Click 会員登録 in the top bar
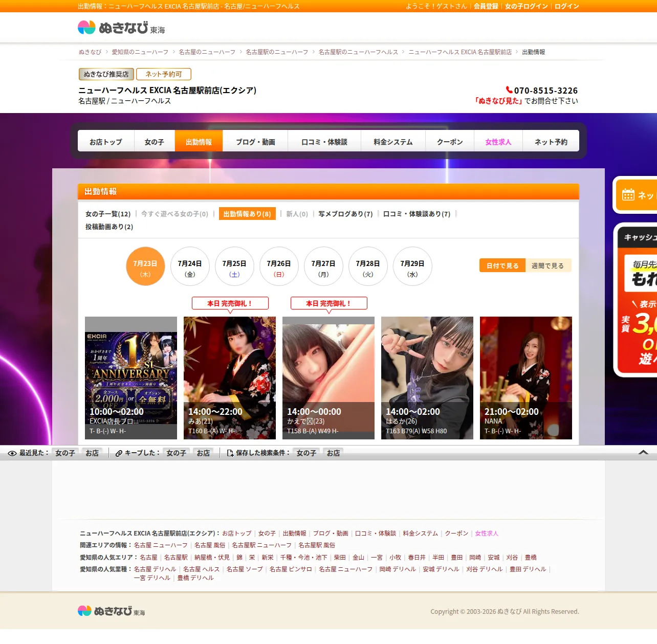This screenshot has width=657, height=644. tap(486, 6)
